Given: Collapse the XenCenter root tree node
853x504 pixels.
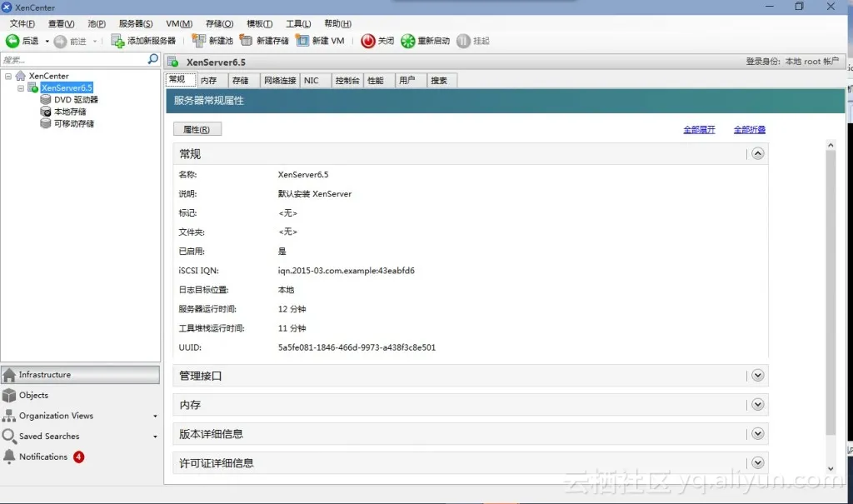Looking at the screenshot, I should click(8, 76).
